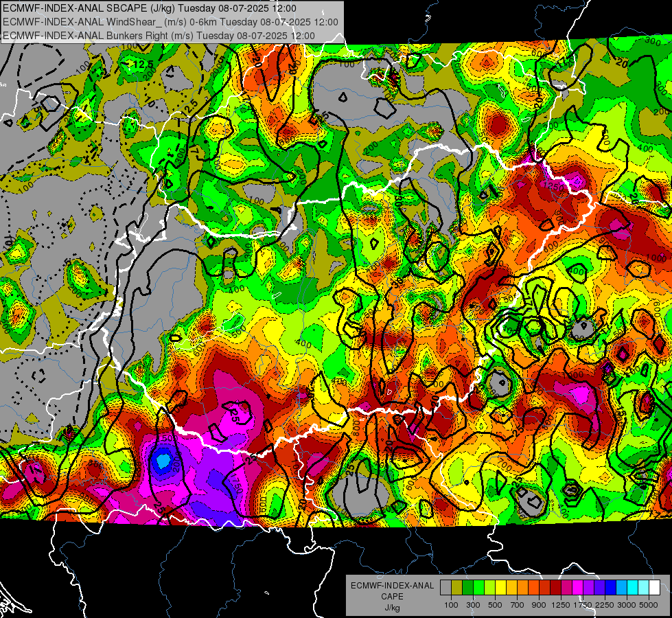Click the legend value 700
This screenshot has height=618, width=672.
(x=518, y=605)
